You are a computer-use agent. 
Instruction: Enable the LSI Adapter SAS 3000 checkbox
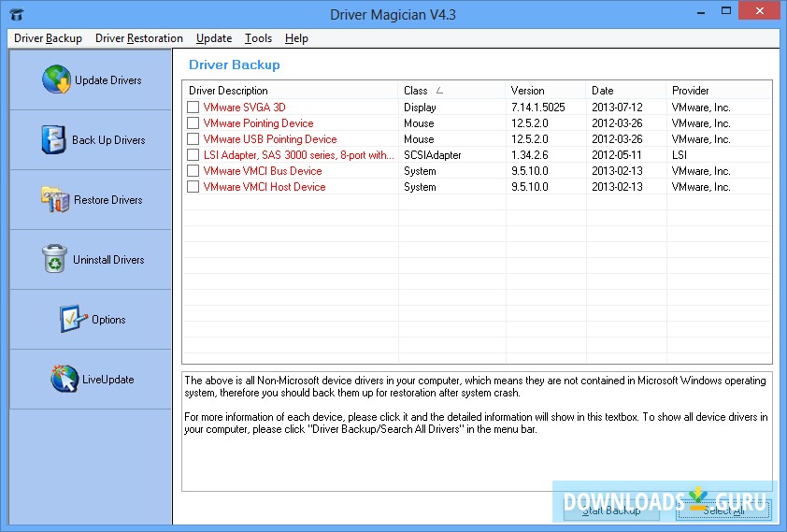(x=193, y=155)
